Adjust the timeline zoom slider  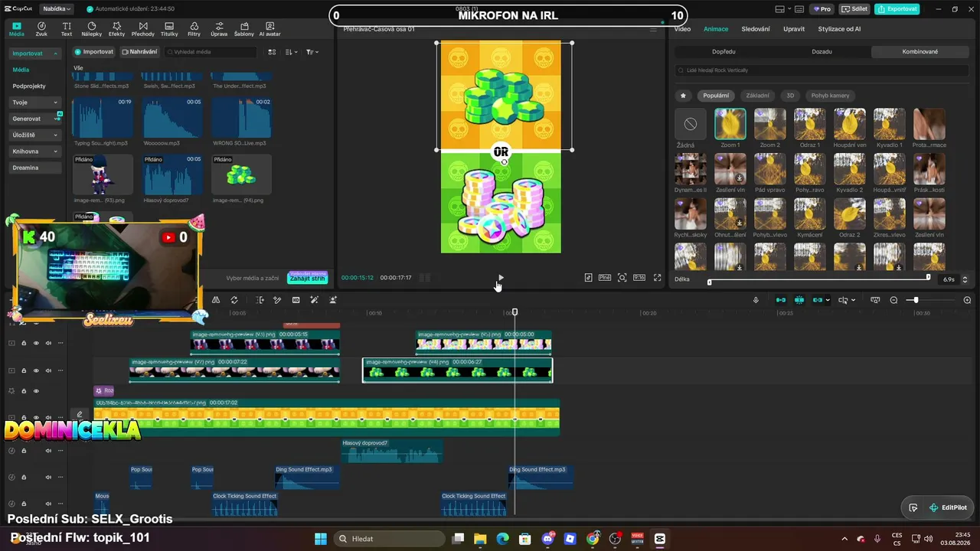click(929, 300)
